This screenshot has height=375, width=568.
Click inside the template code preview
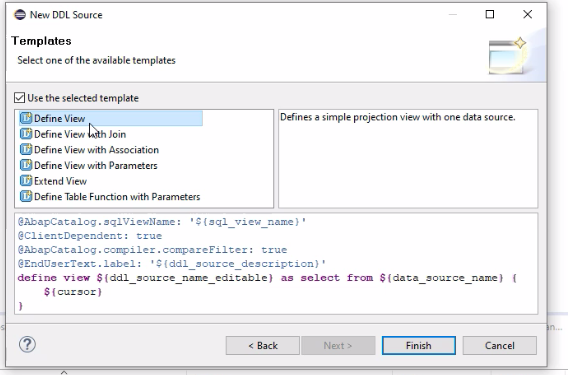[276, 264]
